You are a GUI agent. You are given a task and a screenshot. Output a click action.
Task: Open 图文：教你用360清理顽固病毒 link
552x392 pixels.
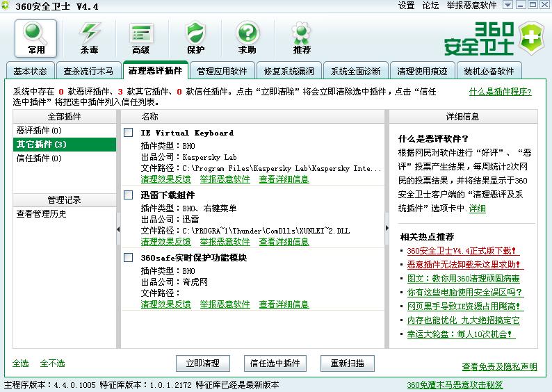463,279
